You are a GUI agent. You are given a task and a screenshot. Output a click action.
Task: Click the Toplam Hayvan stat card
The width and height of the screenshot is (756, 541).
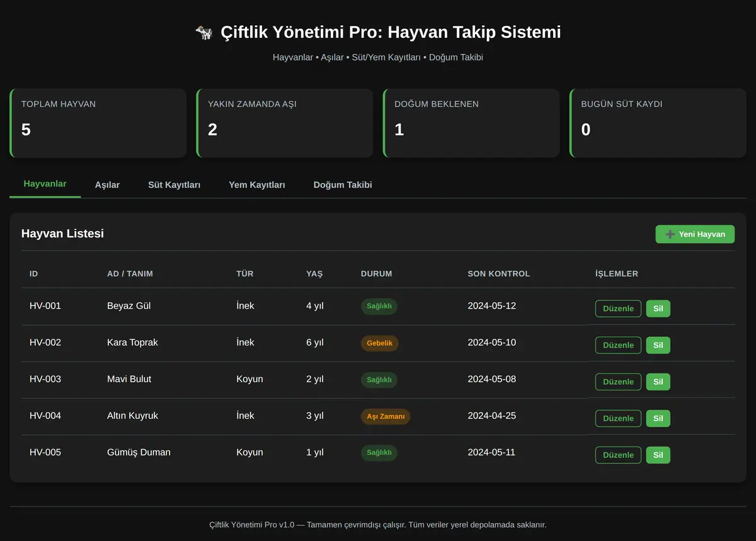[x=98, y=123]
